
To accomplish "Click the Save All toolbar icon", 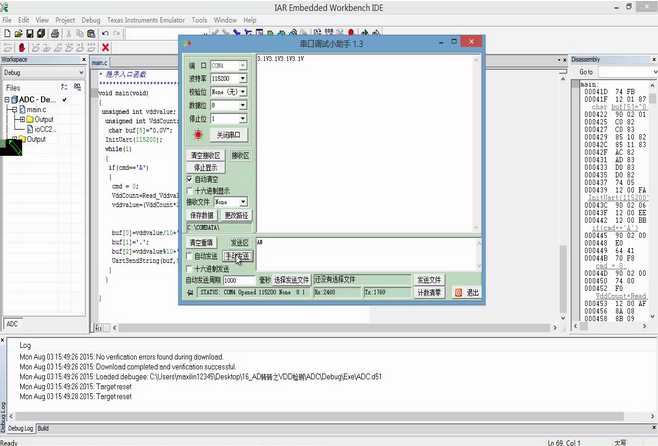I will [x=41, y=34].
